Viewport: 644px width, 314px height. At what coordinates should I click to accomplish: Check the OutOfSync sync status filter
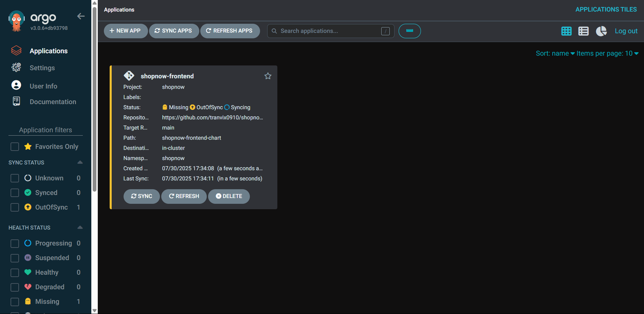[15, 207]
